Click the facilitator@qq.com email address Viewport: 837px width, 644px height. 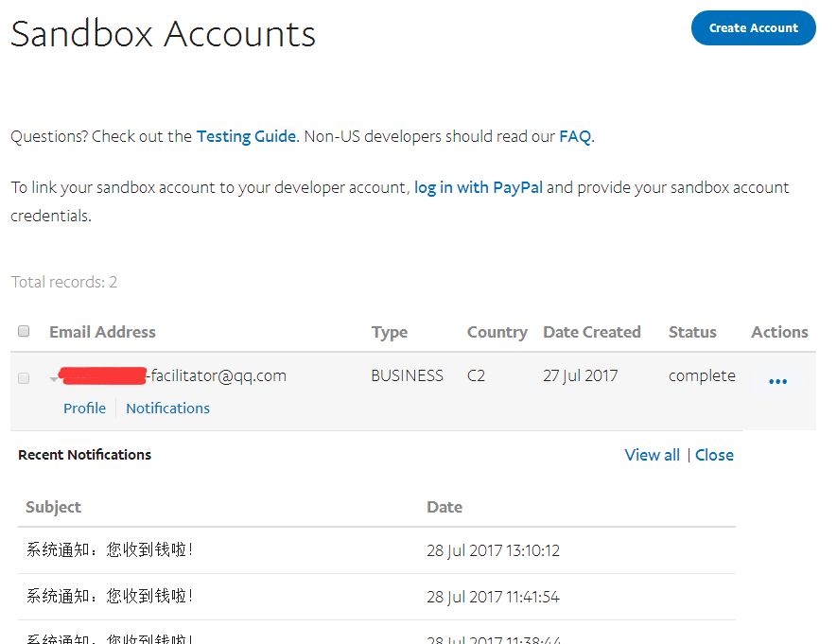(x=218, y=375)
